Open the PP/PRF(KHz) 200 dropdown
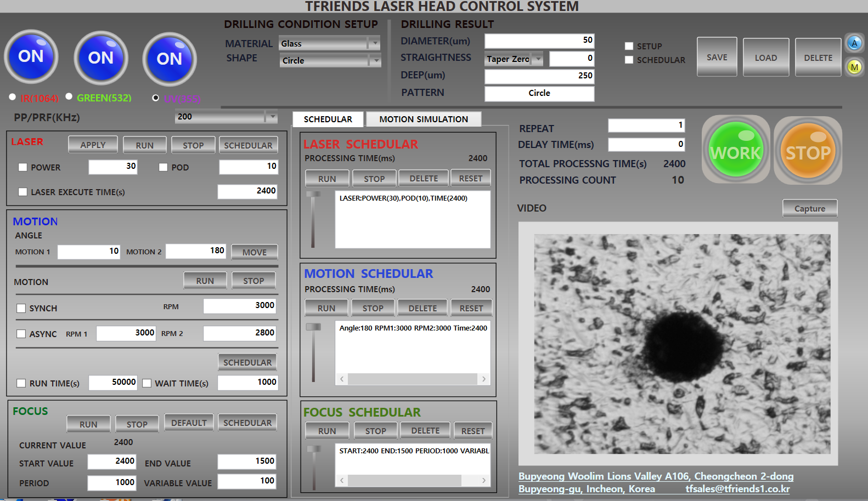Image resolution: width=868 pixels, height=501 pixels. (x=226, y=116)
